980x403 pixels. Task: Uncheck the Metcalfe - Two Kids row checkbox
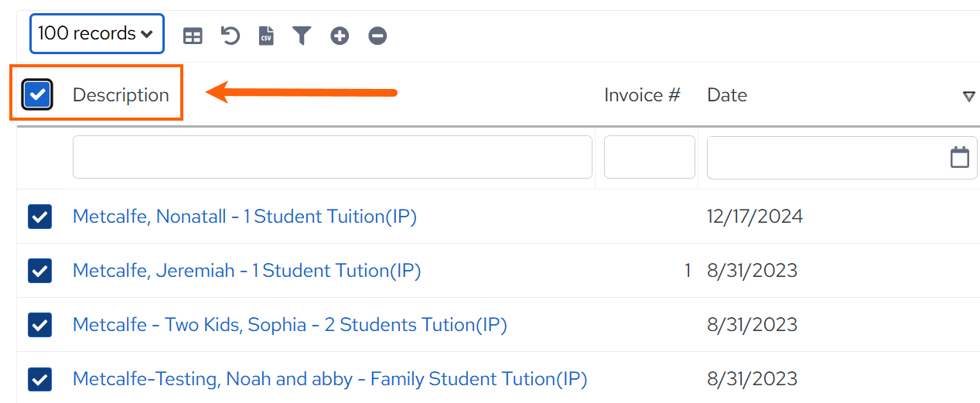pyautogui.click(x=39, y=325)
